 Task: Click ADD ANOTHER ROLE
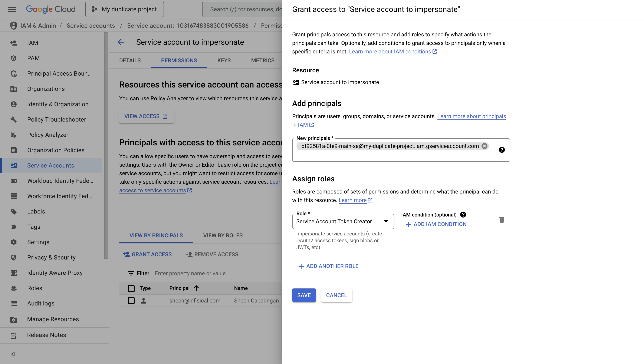click(328, 266)
